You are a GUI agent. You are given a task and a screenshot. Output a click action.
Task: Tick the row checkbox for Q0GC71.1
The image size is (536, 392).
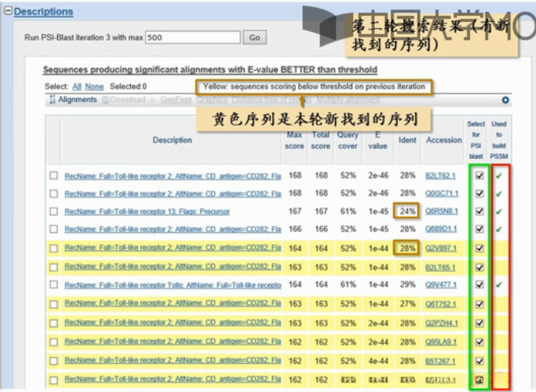pos(54,193)
